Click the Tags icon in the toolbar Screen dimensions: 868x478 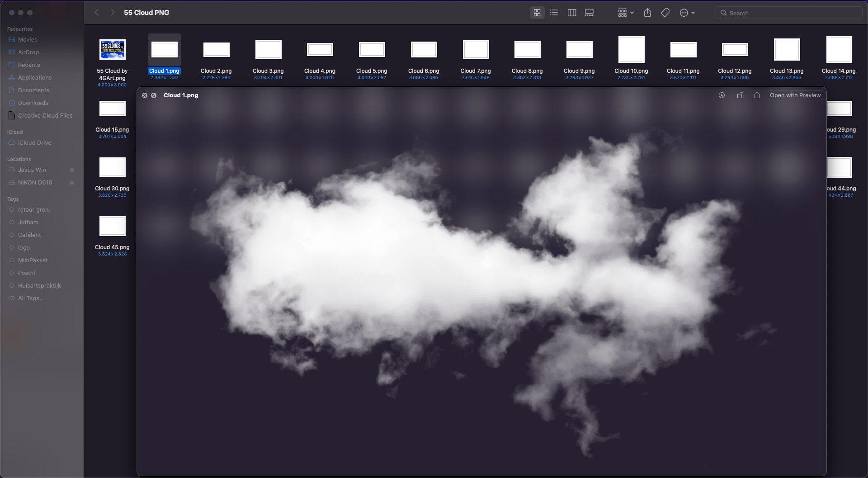665,12
